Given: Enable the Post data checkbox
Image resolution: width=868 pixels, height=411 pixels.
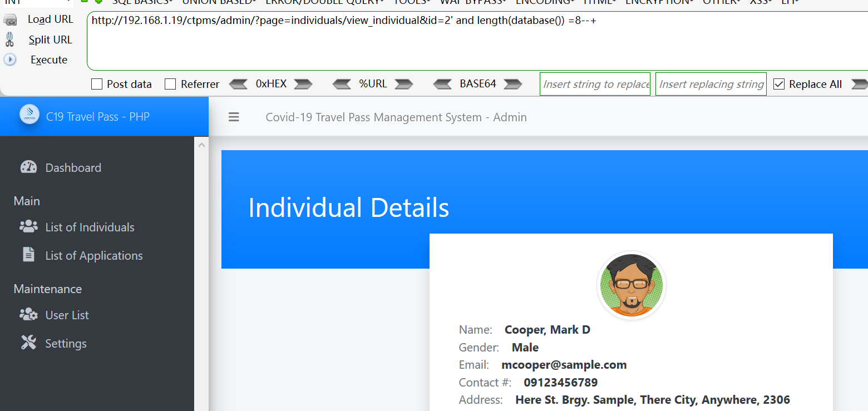Looking at the screenshot, I should [97, 84].
